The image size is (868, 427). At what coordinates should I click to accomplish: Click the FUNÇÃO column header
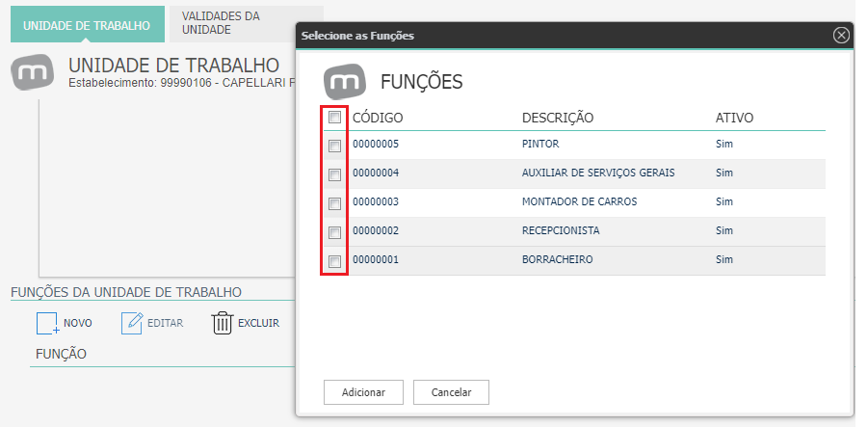coord(61,354)
